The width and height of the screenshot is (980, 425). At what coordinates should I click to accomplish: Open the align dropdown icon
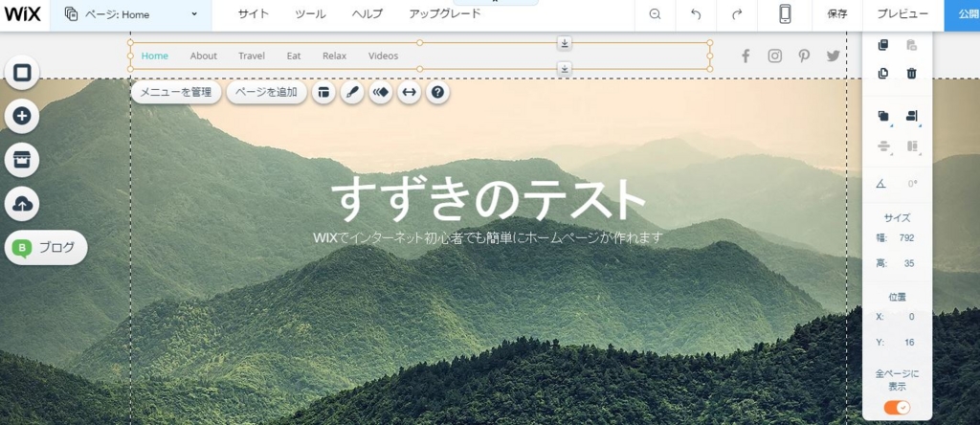click(912, 116)
